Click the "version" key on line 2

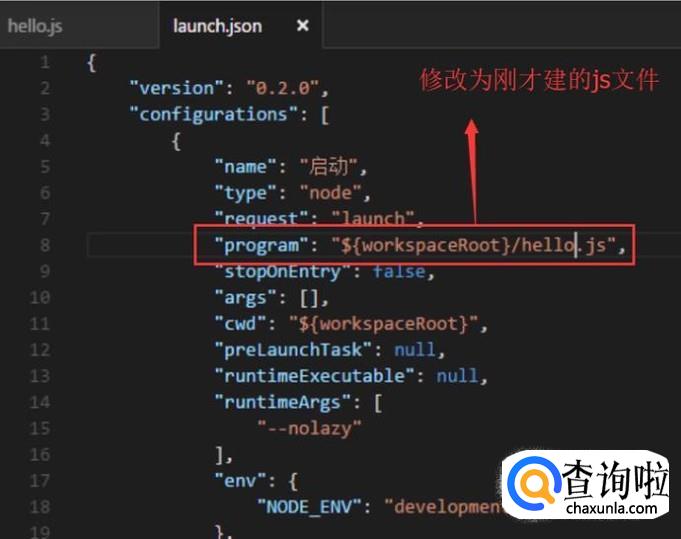177,88
